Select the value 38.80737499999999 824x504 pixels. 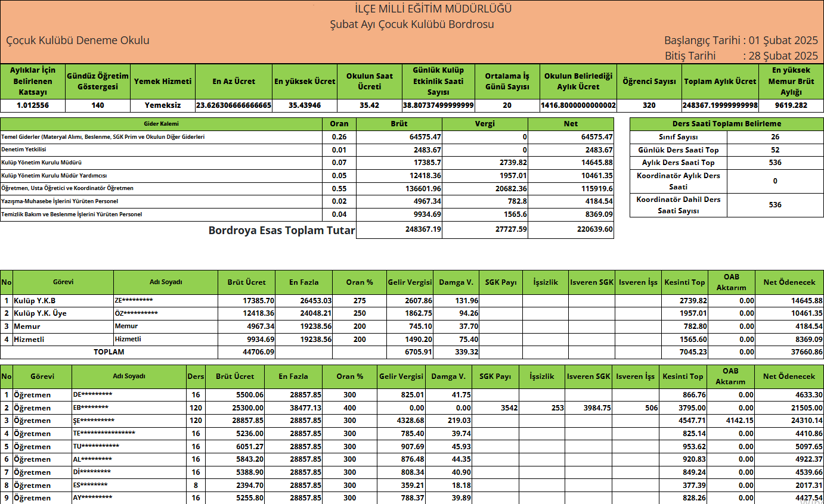pos(438,105)
